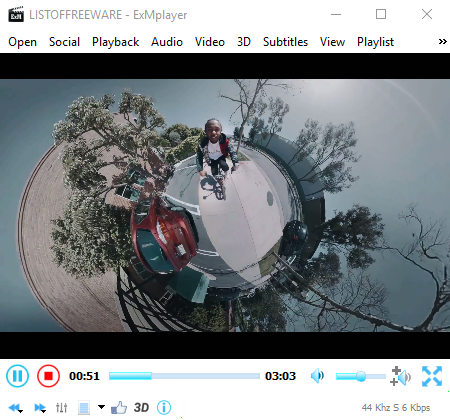Open the media info icon

[x=164, y=407]
